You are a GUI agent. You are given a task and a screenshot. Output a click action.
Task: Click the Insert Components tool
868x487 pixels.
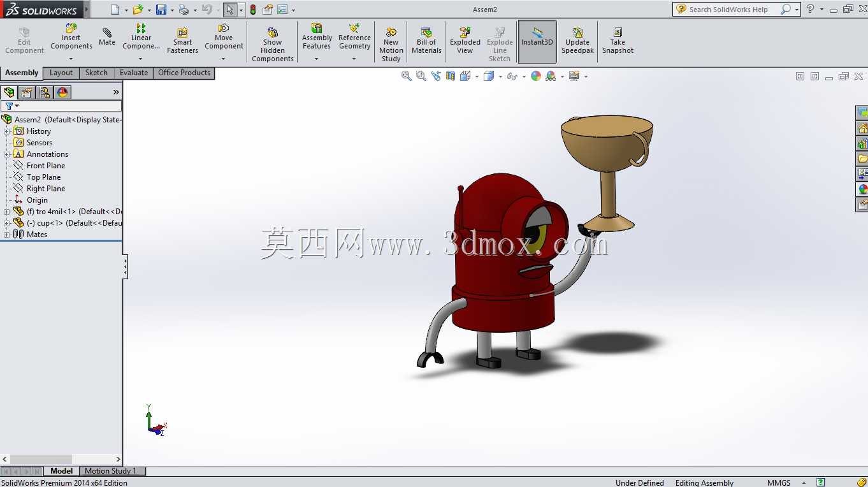[x=71, y=37]
